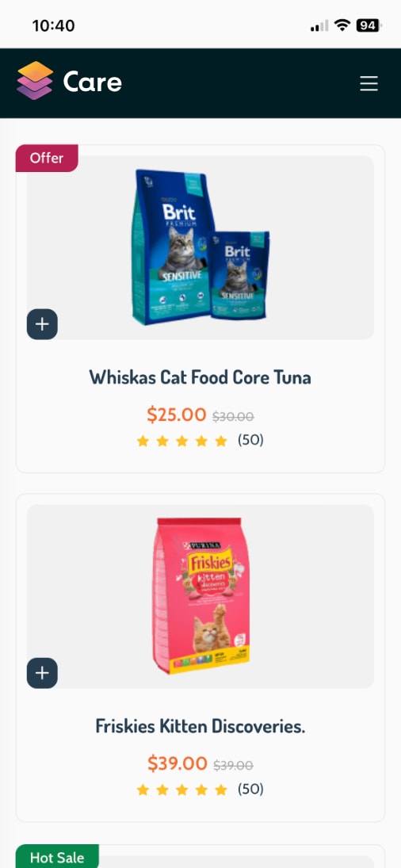Tap the cellular signal bars icon
Image resolution: width=401 pixels, height=868 pixels.
point(319,26)
